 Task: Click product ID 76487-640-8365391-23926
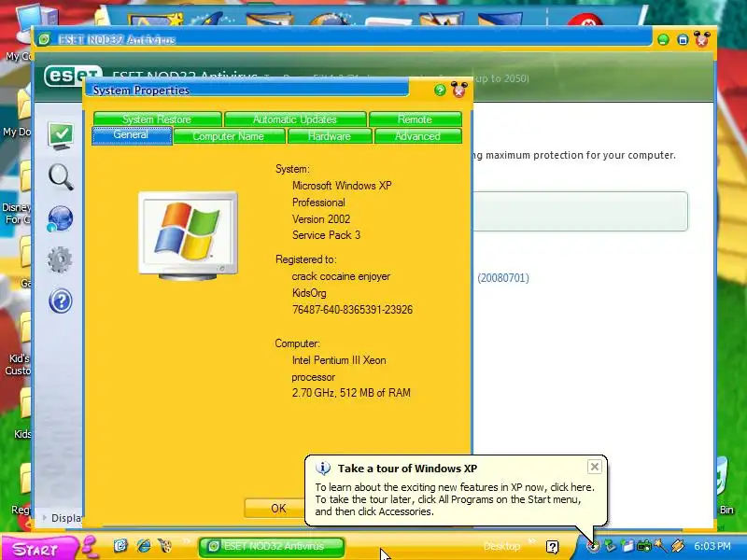tap(353, 310)
